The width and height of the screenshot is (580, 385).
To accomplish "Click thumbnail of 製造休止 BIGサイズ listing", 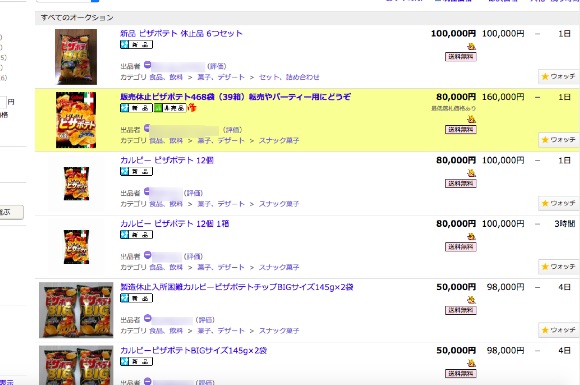I will pos(76,310).
